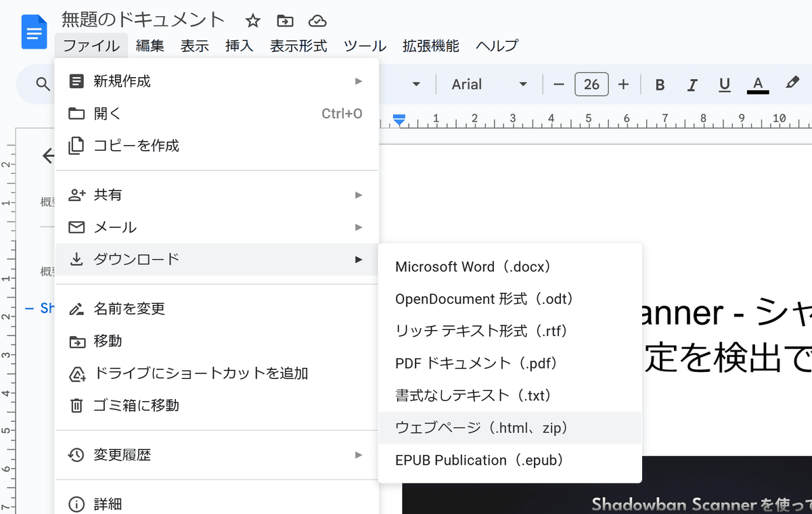Screen dimensions: 812x514
Task: Open the 表示形式 menu
Action: (x=298, y=46)
